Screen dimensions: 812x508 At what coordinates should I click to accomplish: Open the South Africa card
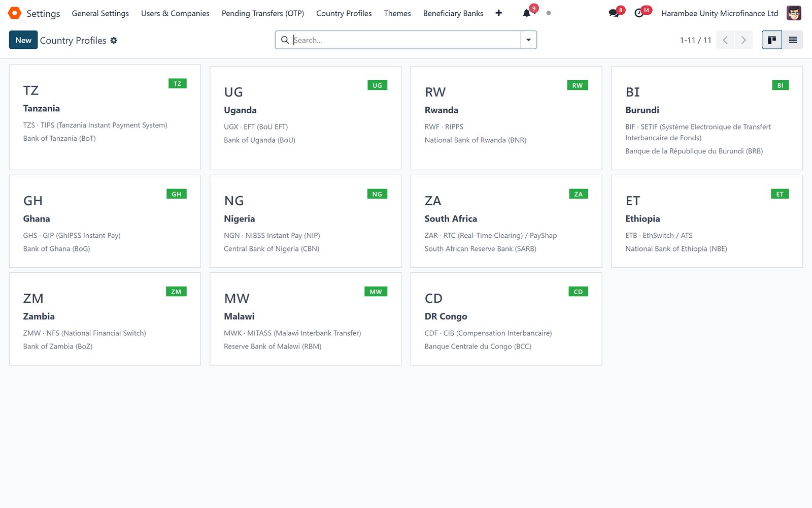coord(506,221)
